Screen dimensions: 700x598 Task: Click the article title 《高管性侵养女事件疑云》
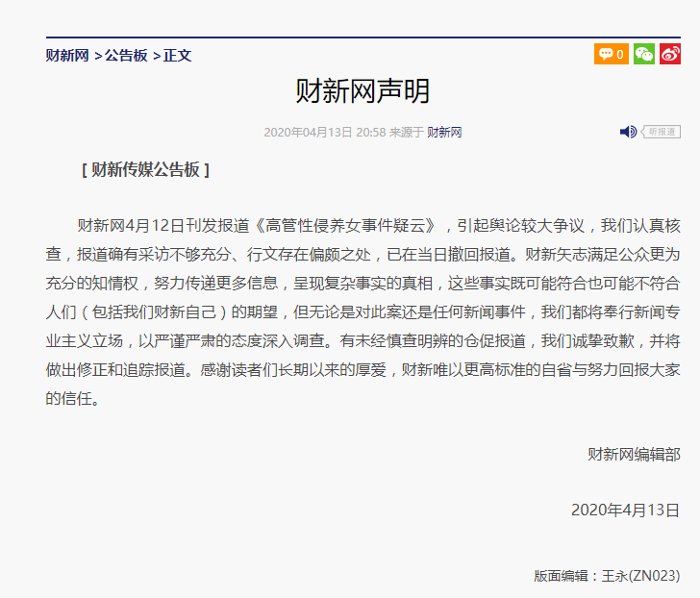click(x=343, y=226)
